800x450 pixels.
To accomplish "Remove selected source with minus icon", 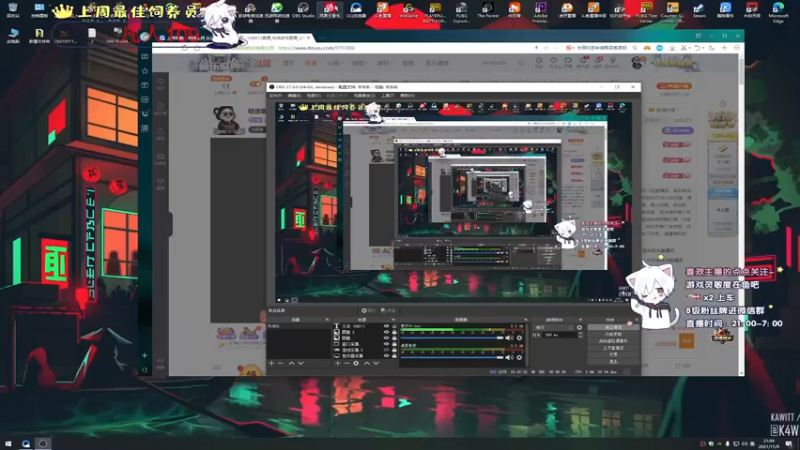I will (x=347, y=363).
